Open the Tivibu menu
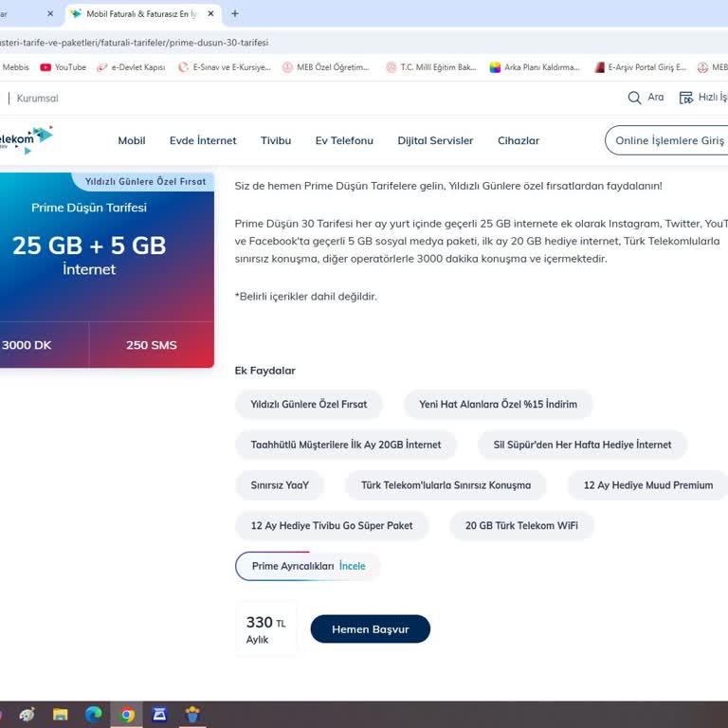This screenshot has width=728, height=728. click(x=276, y=140)
